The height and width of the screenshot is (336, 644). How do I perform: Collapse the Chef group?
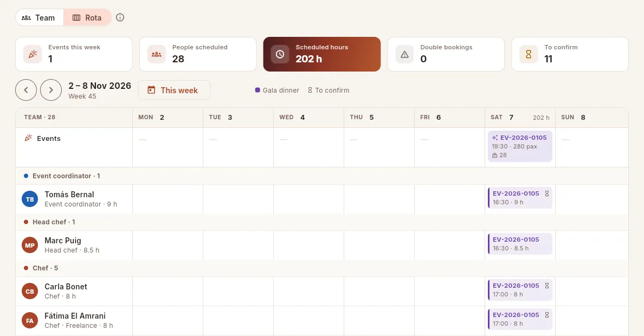322,268
